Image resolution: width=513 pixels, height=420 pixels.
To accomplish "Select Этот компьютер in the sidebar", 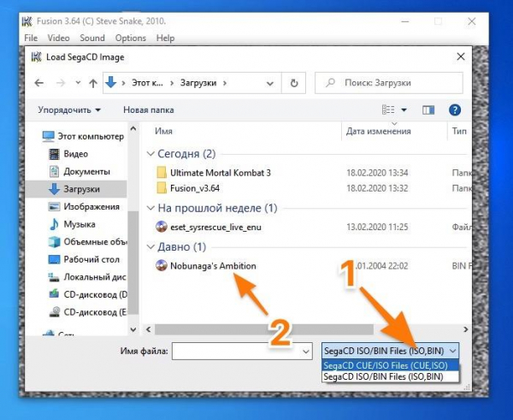I will coord(83,136).
